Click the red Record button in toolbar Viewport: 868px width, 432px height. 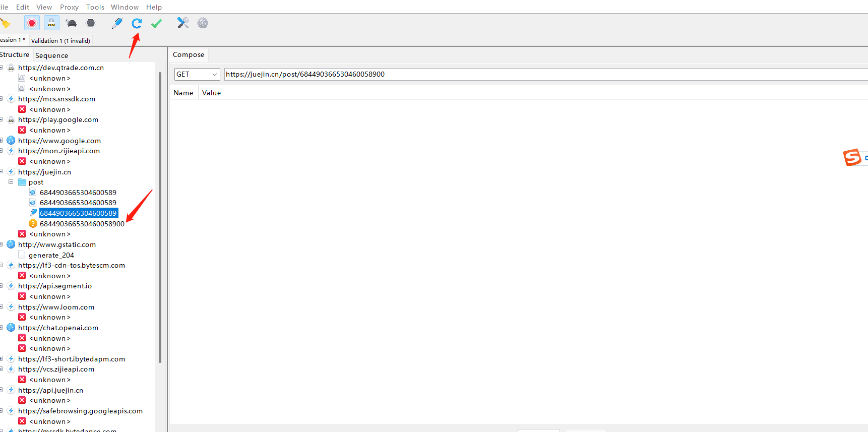tap(32, 23)
